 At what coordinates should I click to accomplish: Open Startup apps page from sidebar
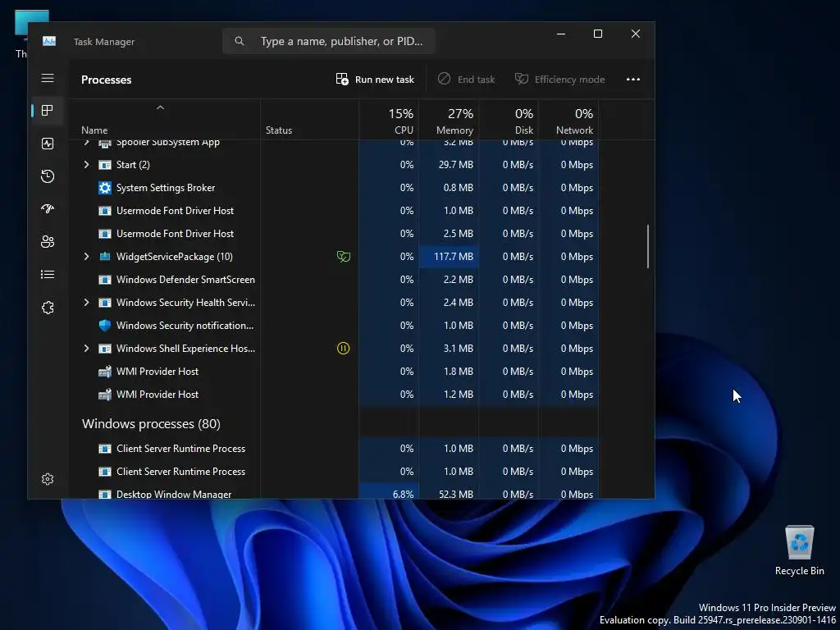(x=48, y=209)
